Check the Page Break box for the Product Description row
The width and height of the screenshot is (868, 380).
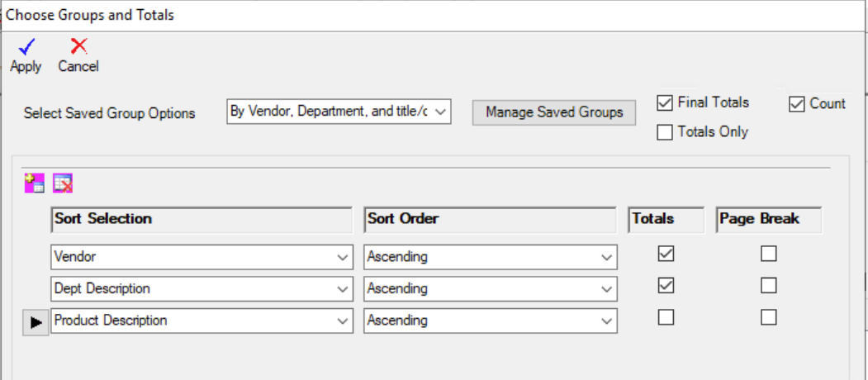(x=768, y=317)
